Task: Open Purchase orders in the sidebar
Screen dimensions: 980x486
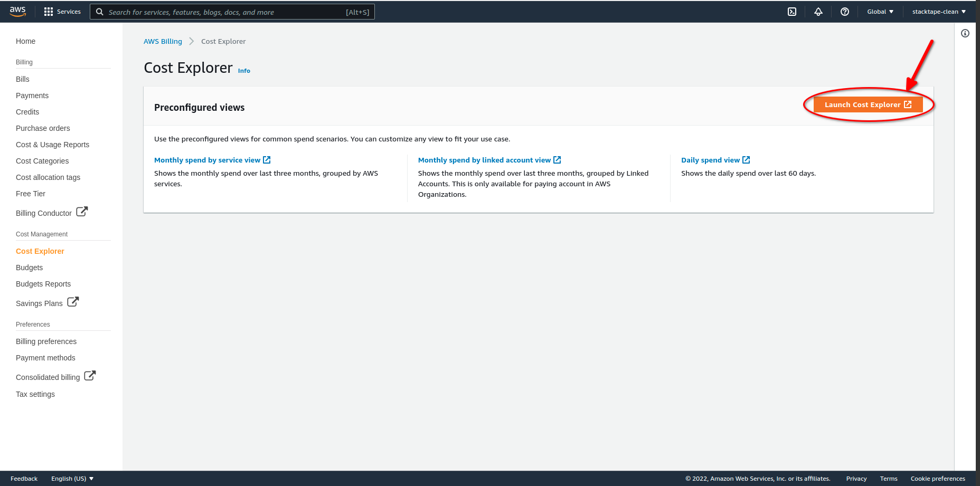Action: (x=43, y=128)
